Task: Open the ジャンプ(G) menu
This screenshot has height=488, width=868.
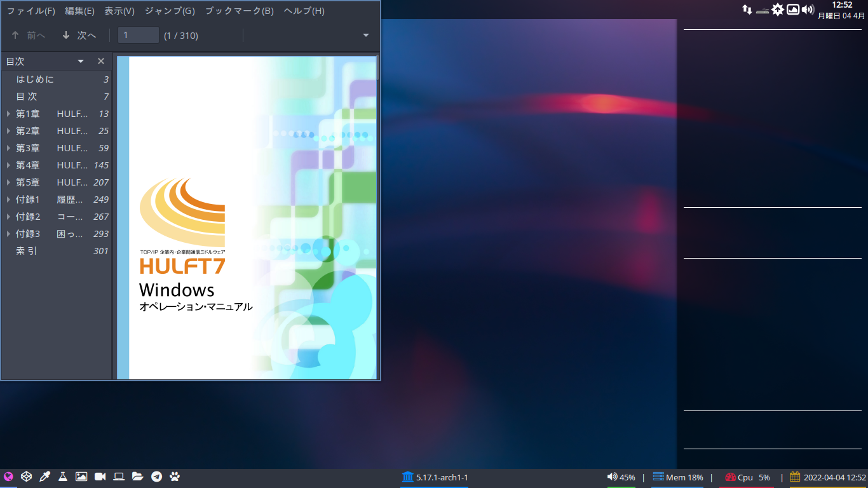Action: [x=170, y=11]
